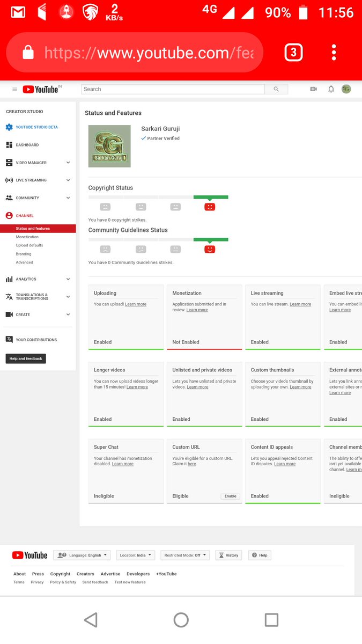Click the Sarkari Guruji channel thumbnail
The image size is (362, 644).
(109, 146)
